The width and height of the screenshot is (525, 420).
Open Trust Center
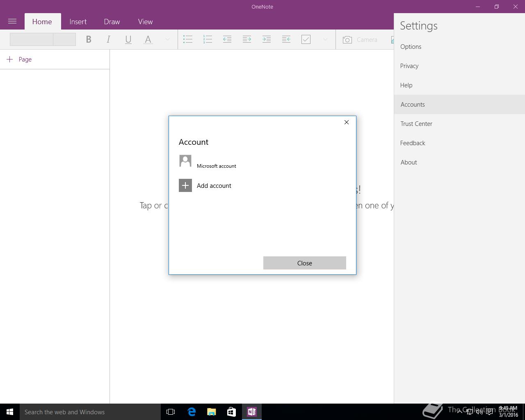tap(459, 124)
